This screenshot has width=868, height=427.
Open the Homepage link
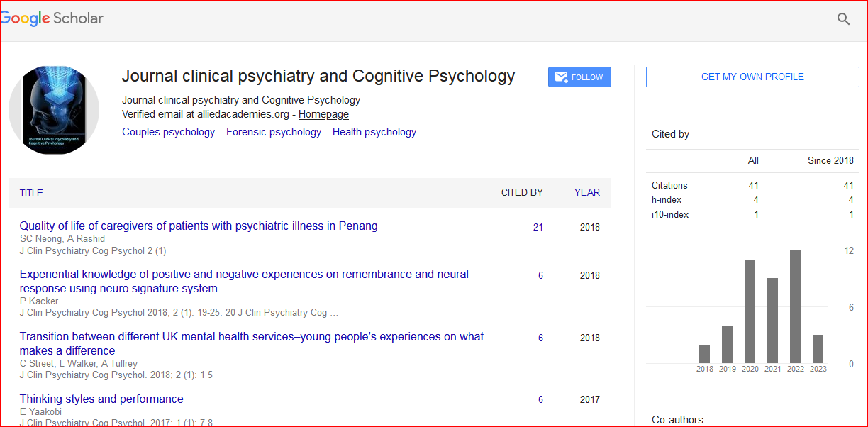323,114
